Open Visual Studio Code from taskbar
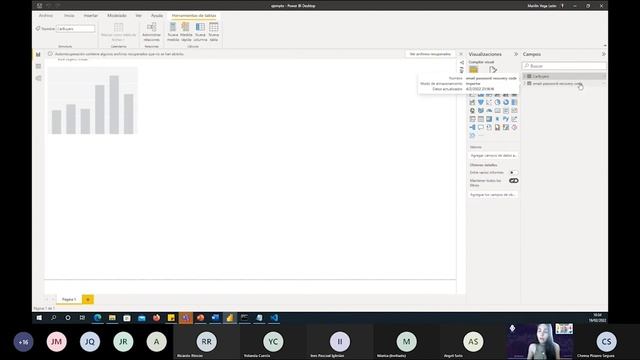Image resolution: width=640 pixels, height=360 pixels. pyautogui.click(x=274, y=318)
